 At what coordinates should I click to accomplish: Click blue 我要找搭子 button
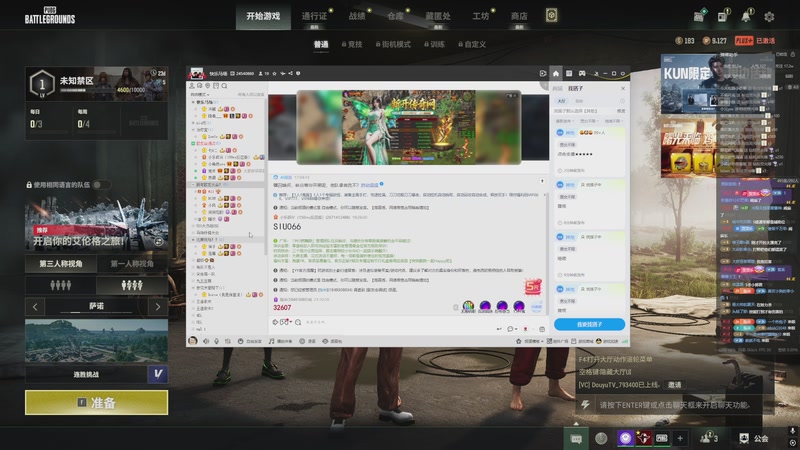point(589,324)
